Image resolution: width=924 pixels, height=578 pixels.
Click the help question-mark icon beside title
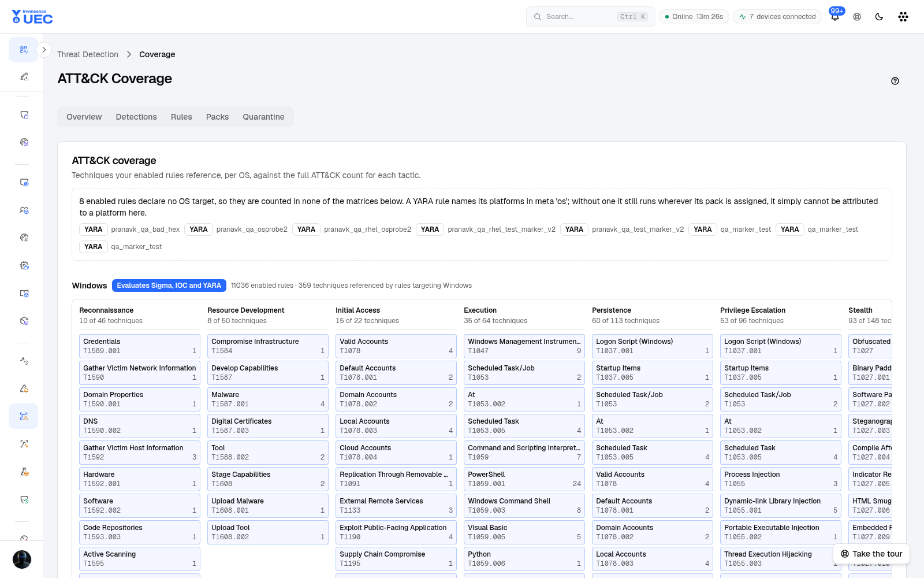(895, 81)
